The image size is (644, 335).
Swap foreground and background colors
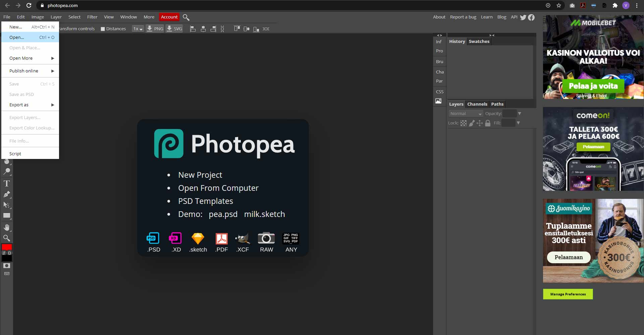tap(4, 253)
